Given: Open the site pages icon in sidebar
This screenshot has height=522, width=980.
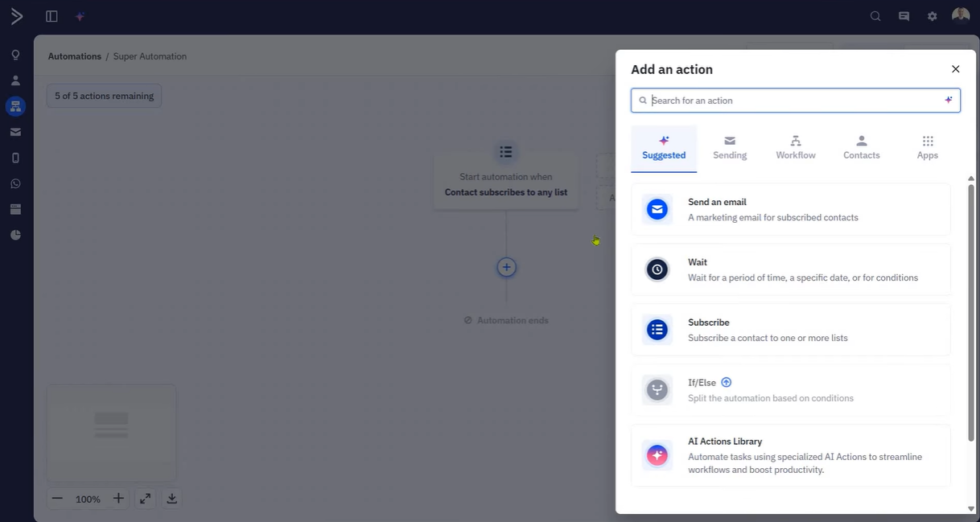Looking at the screenshot, I should coord(15,209).
